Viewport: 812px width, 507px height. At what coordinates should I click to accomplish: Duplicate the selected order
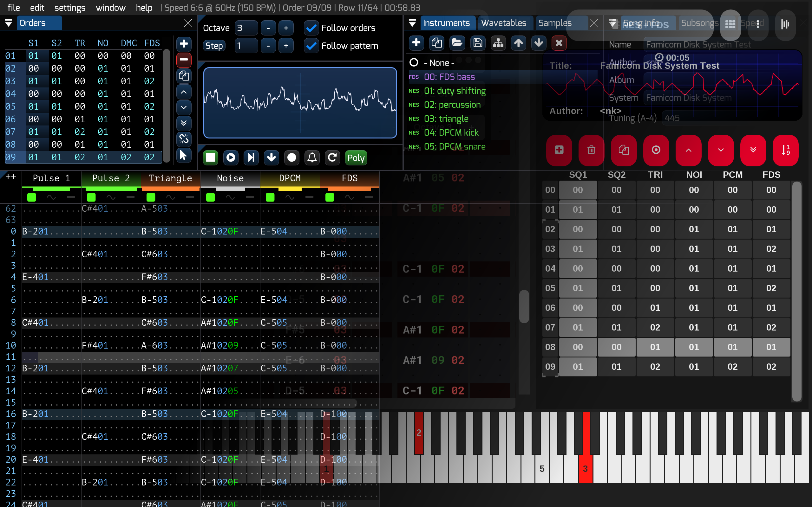pos(184,76)
